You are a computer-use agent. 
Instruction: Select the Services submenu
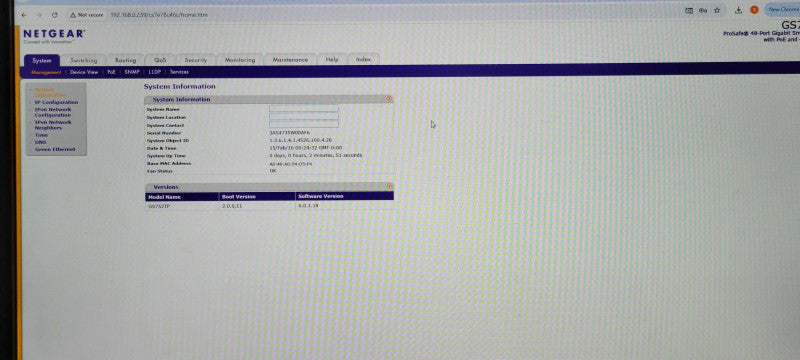(179, 72)
